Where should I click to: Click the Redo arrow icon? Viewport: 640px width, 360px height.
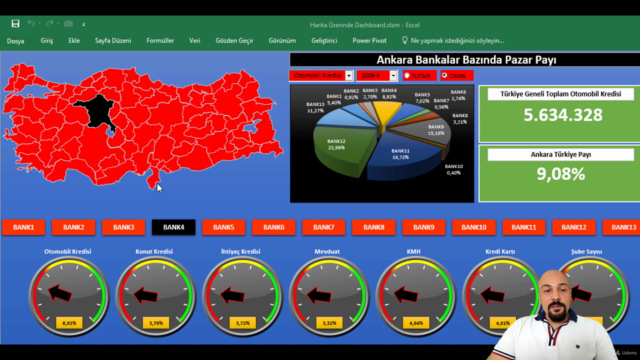(x=49, y=24)
